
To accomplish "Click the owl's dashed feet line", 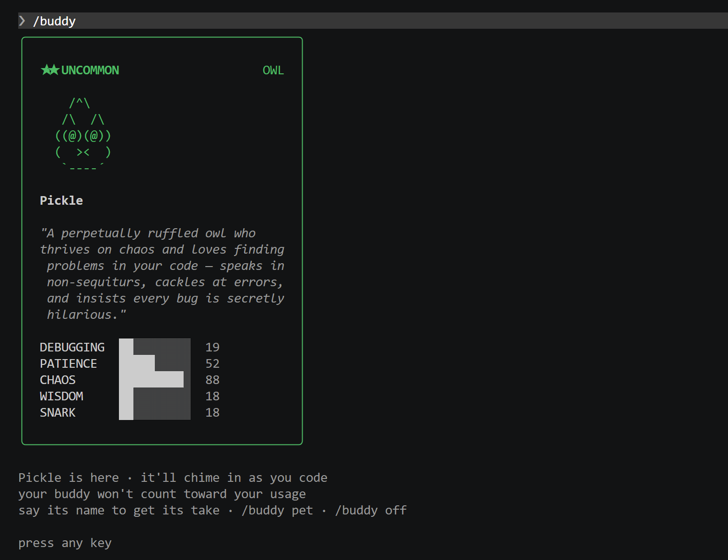I will coord(83,168).
